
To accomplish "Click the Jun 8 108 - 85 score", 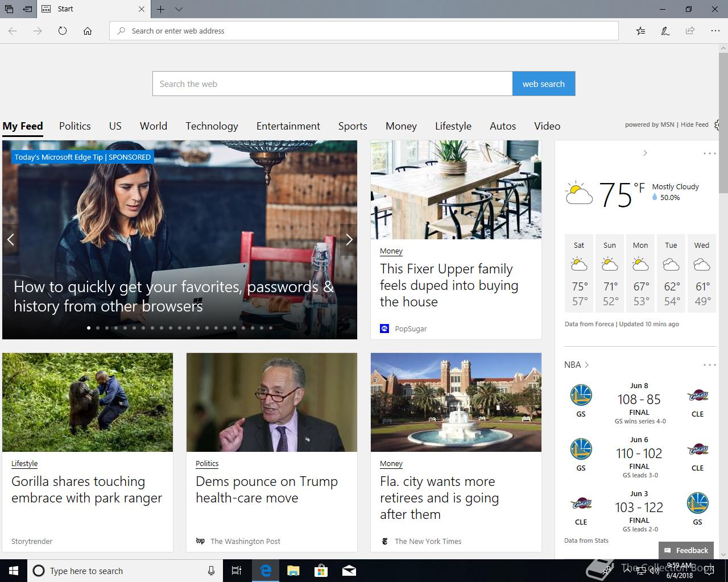I will click(x=639, y=399).
